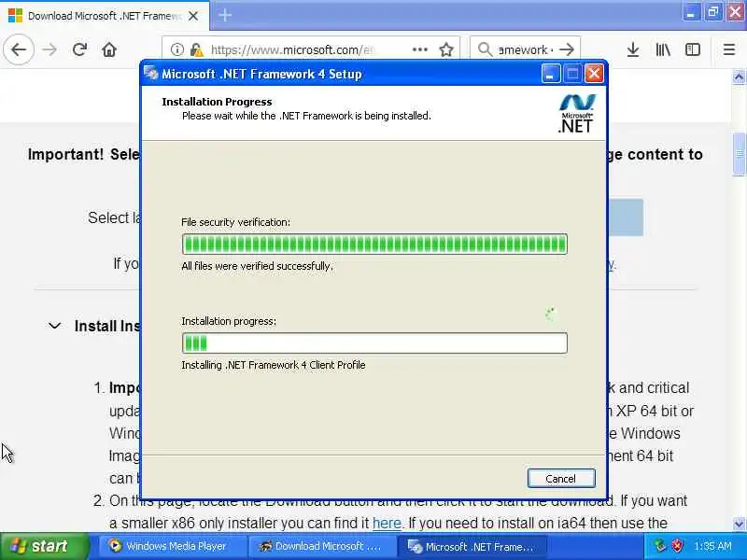Select the Download Microsoft .NET Framework tab
This screenshot has height=560, width=747.
point(105,16)
